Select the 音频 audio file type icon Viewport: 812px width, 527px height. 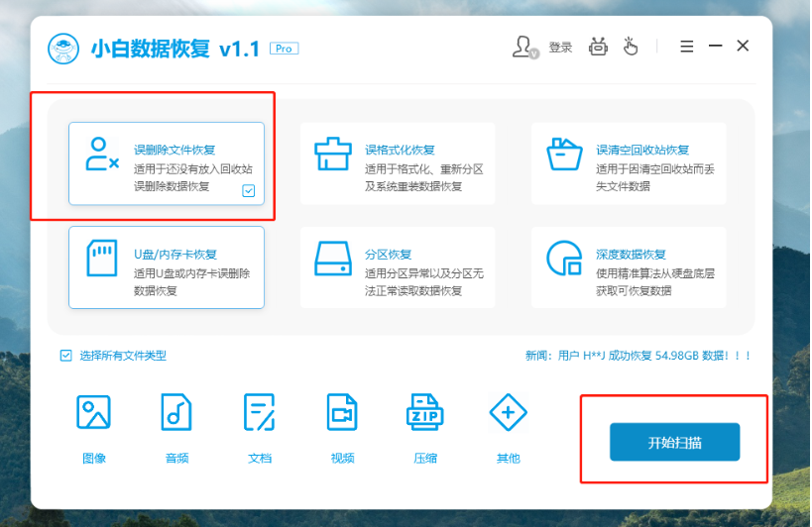tap(176, 412)
